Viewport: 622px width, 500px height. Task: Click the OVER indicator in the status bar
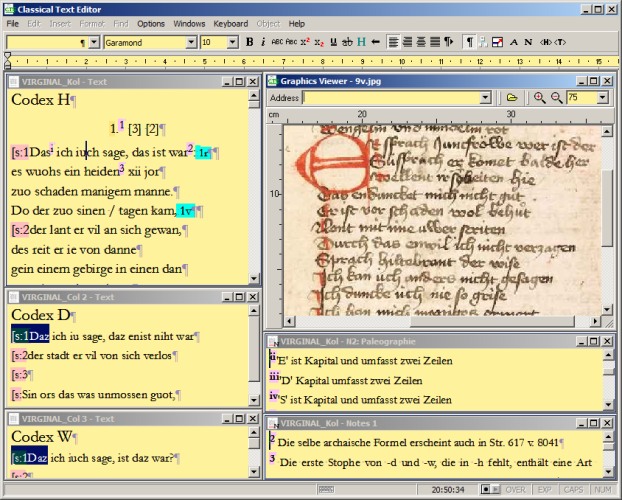coord(515,490)
